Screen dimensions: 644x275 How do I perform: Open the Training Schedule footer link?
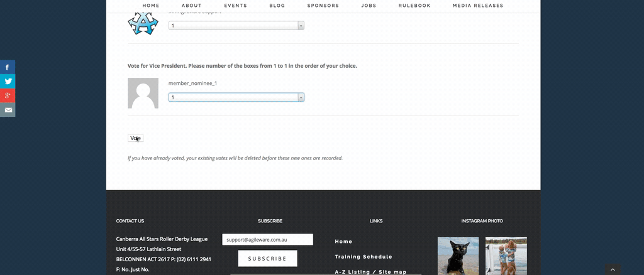tap(363, 257)
